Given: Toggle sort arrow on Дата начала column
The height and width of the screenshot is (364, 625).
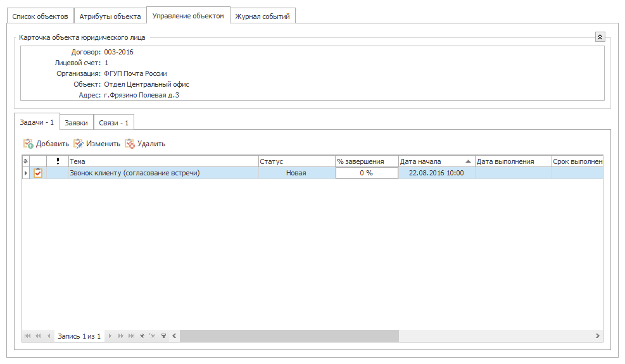Looking at the screenshot, I should coord(468,161).
